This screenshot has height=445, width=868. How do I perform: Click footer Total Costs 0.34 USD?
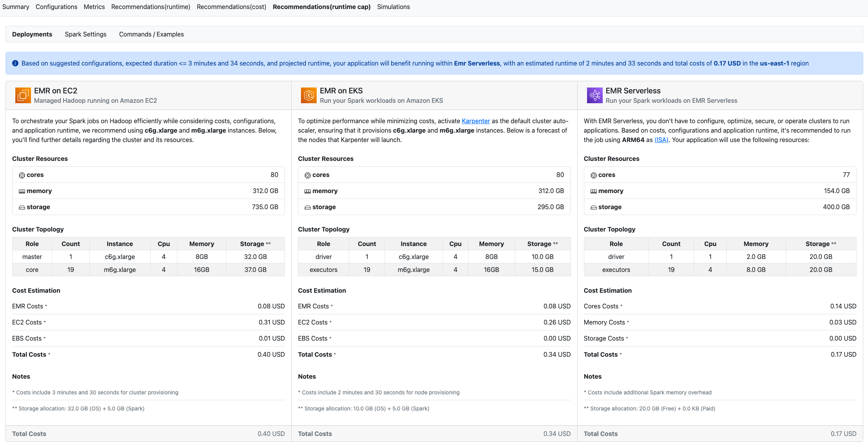(x=557, y=434)
